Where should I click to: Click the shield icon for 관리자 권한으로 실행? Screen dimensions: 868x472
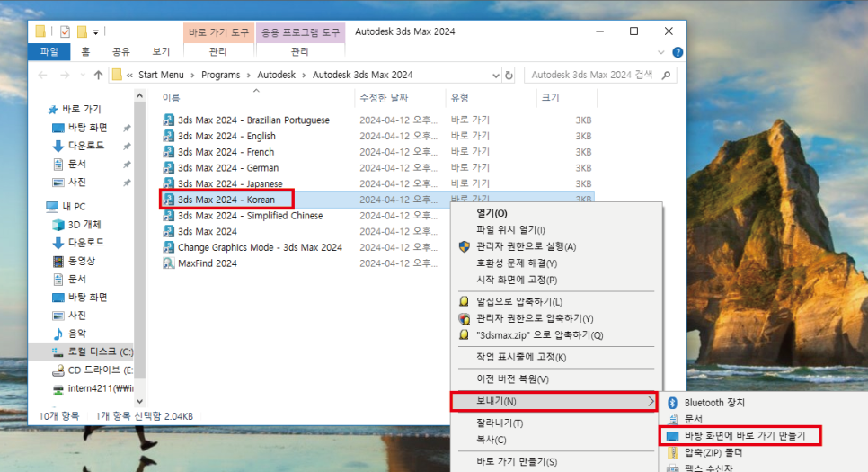(465, 246)
